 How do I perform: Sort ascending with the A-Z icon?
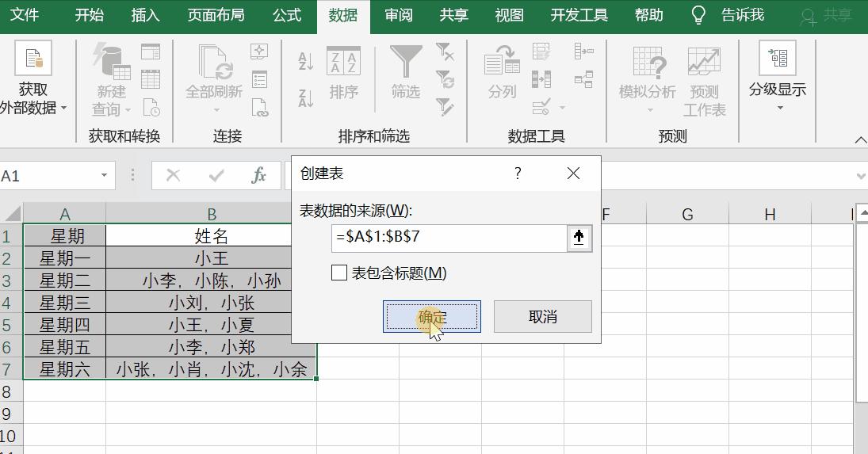click(x=305, y=61)
